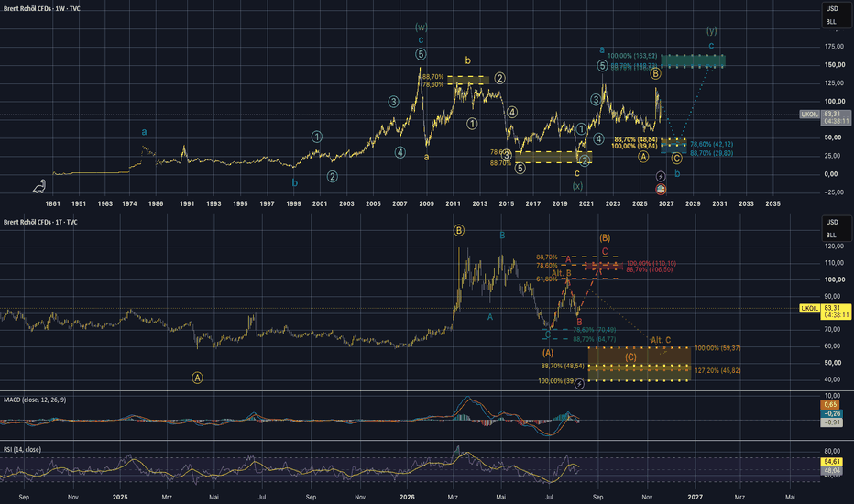Open the lightning event icon on daily chart

(579, 384)
